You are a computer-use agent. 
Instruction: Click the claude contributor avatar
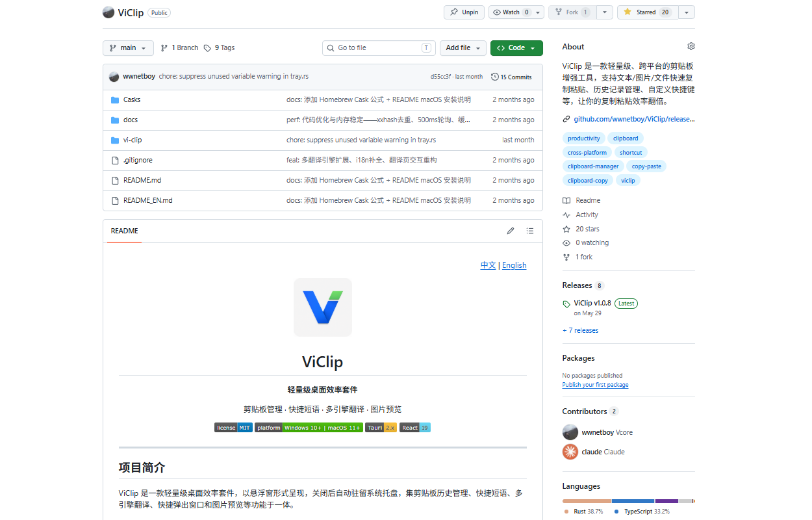pyautogui.click(x=570, y=452)
